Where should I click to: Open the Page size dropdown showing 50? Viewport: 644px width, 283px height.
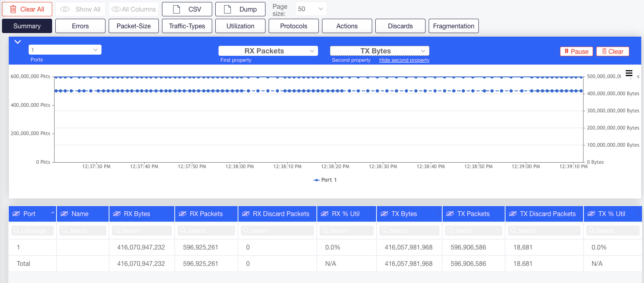(x=311, y=9)
